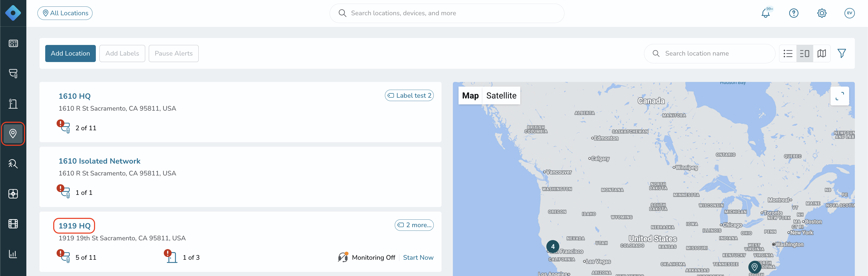
Task: Click the app logo in the sidebar
Action: click(x=13, y=13)
